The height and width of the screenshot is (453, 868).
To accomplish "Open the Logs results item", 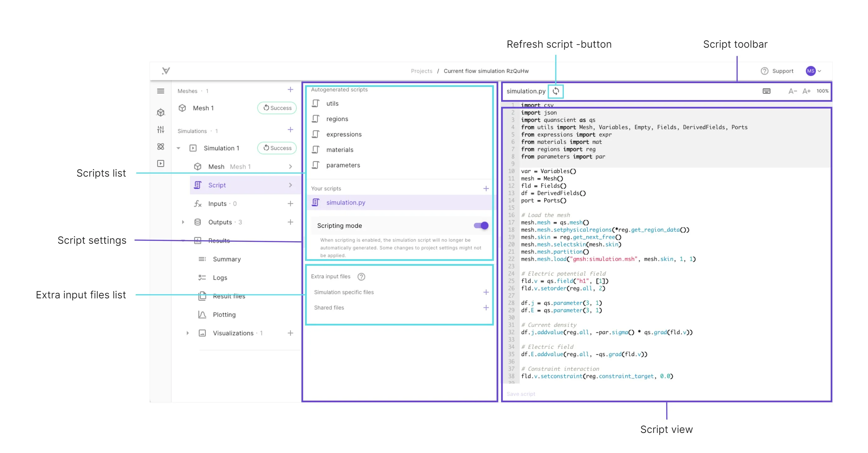I will (x=220, y=278).
